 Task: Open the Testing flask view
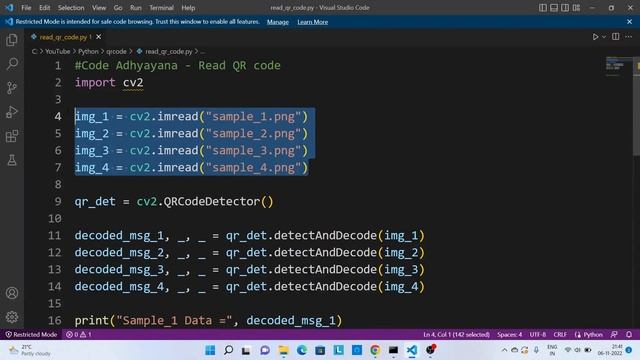[x=12, y=160]
